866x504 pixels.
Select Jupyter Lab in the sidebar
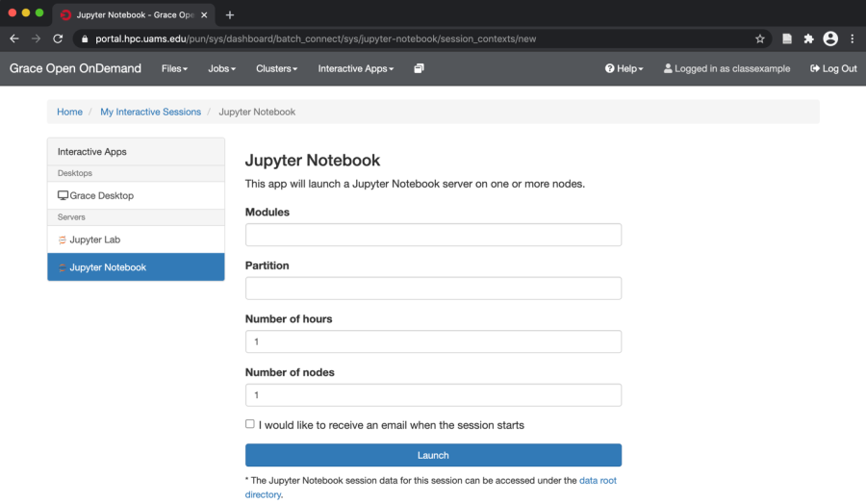(x=94, y=239)
